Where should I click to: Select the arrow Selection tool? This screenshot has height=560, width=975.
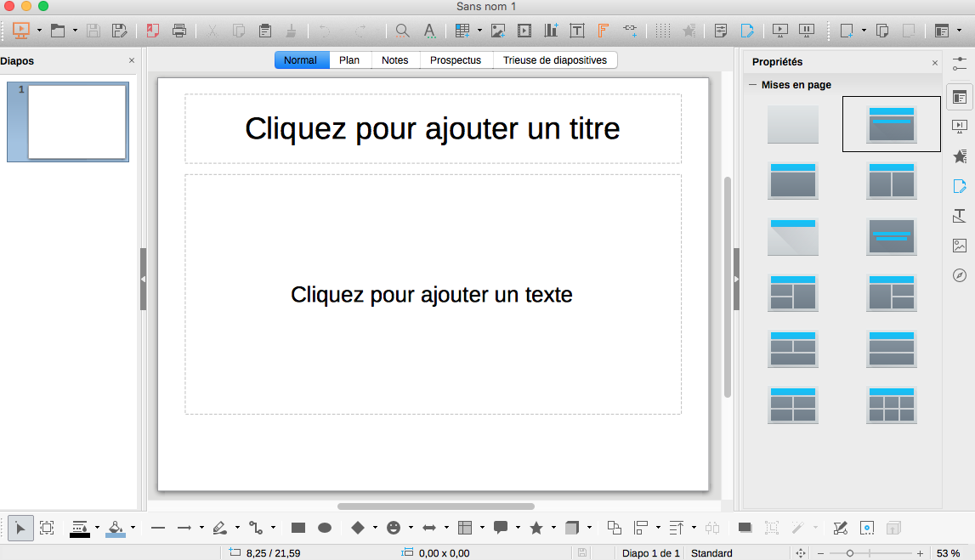[20, 529]
